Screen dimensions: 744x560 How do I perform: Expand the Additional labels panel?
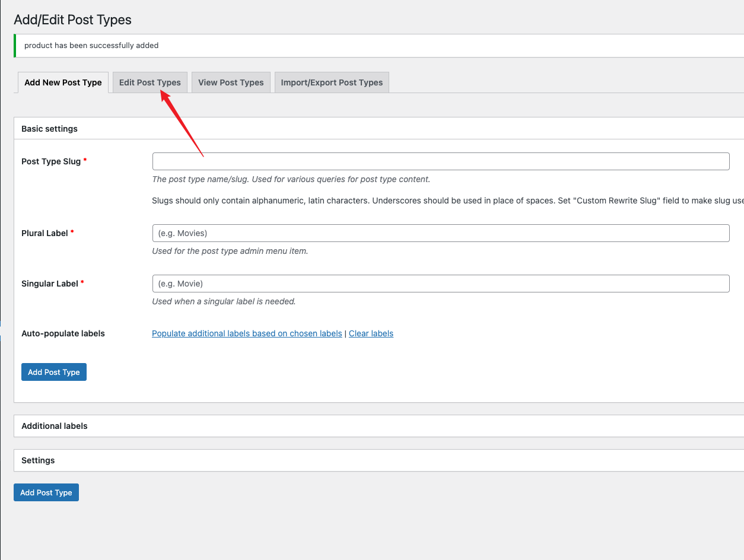click(x=55, y=426)
